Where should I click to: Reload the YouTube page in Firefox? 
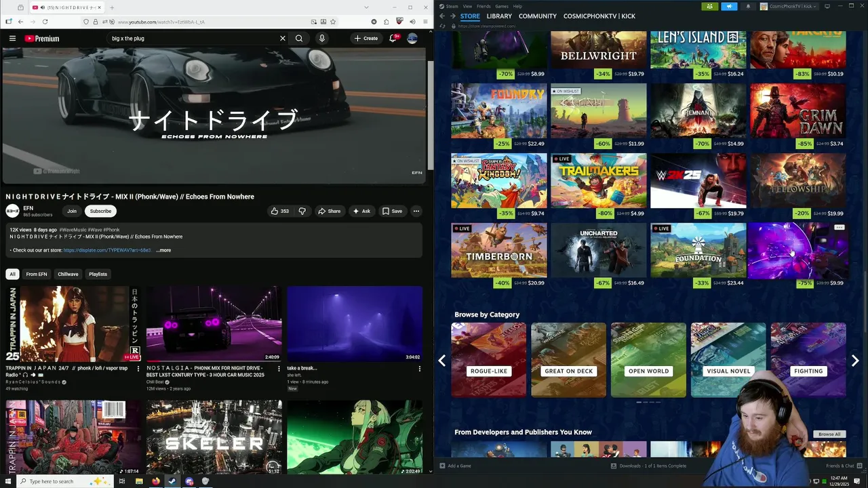[x=45, y=22]
